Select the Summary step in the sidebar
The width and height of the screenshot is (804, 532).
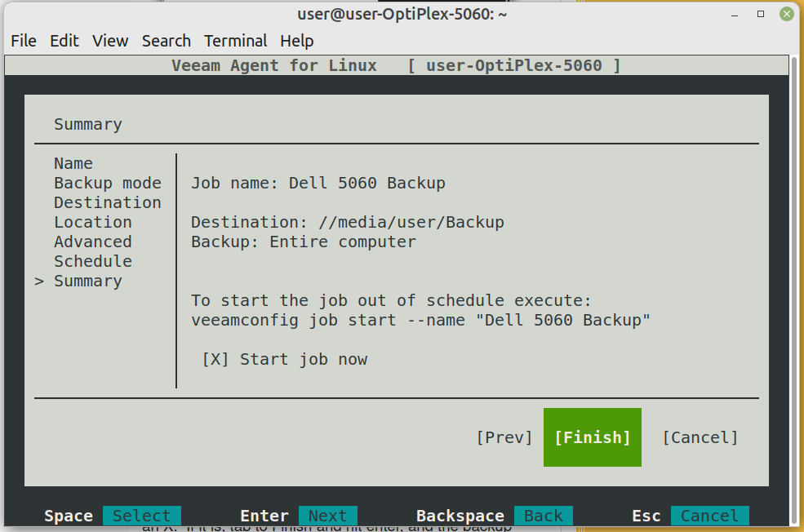[88, 281]
